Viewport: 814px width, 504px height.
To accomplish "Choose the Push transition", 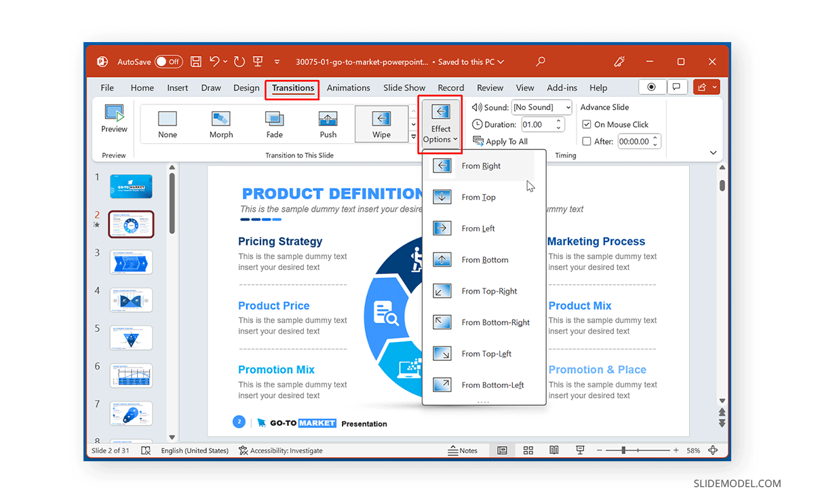I will coord(328,123).
